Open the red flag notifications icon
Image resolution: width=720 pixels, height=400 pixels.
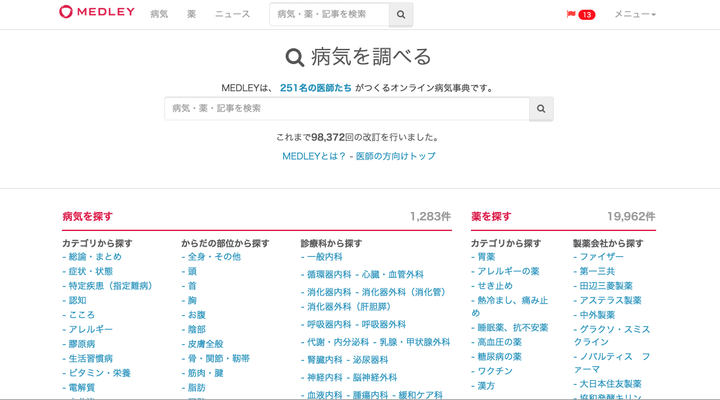[x=571, y=14]
